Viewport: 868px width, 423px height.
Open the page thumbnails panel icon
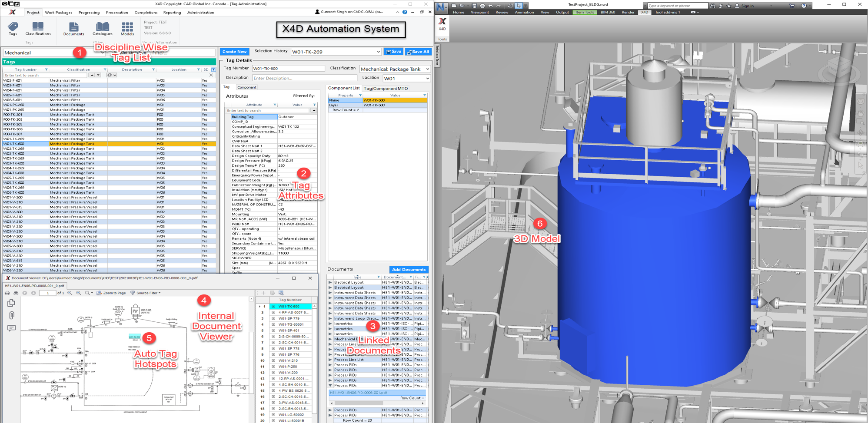[11, 303]
